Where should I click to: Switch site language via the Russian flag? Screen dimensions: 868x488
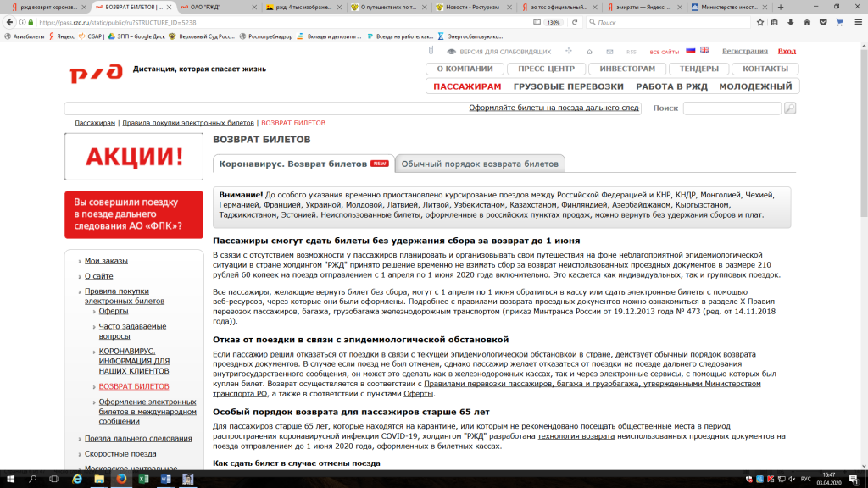(691, 51)
